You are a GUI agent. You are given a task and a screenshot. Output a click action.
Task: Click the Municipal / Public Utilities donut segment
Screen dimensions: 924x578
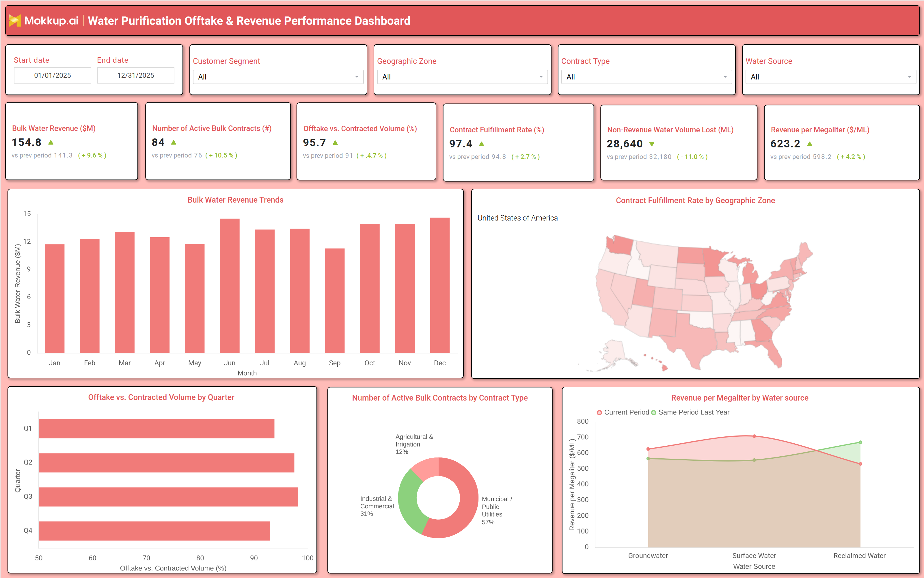tap(467, 505)
